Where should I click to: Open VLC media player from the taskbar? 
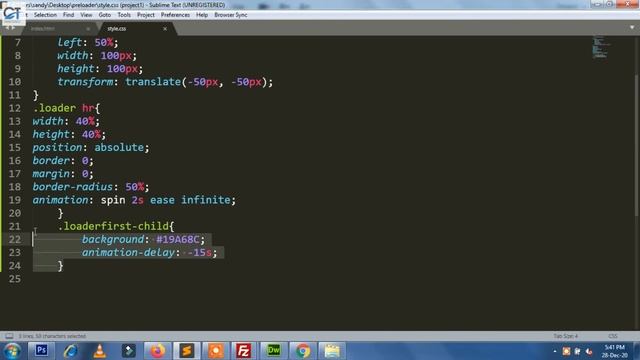coord(99,351)
